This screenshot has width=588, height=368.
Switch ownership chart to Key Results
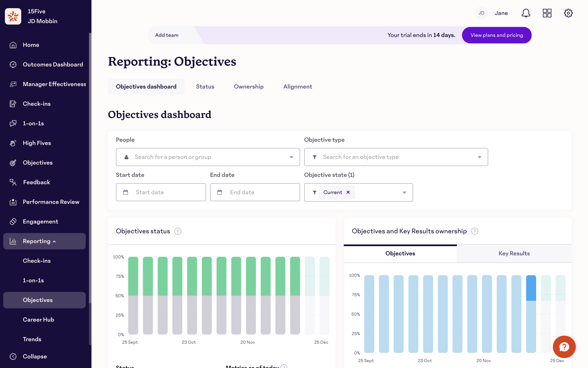click(514, 253)
